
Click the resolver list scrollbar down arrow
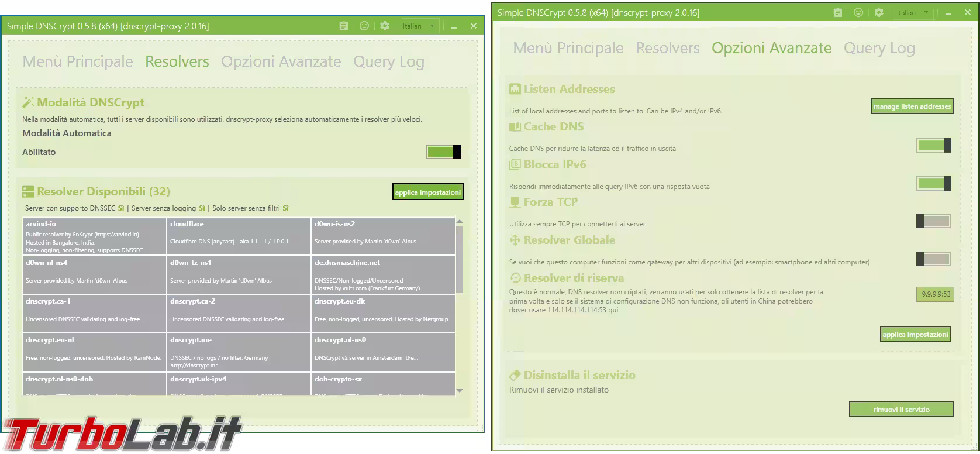click(460, 390)
